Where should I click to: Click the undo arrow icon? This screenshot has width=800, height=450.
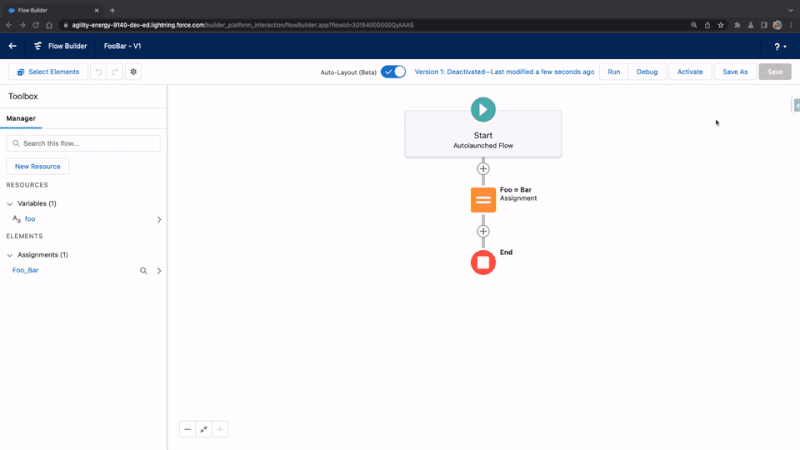point(99,72)
